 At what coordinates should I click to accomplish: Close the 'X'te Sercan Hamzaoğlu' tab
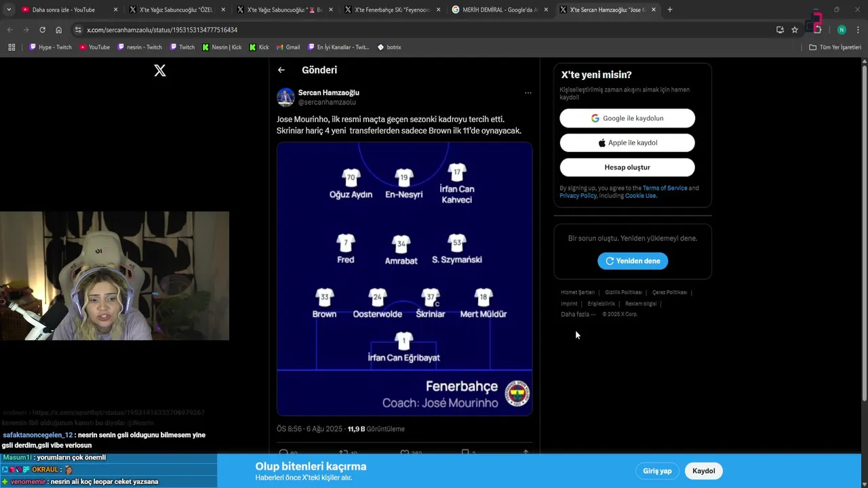coord(654,9)
